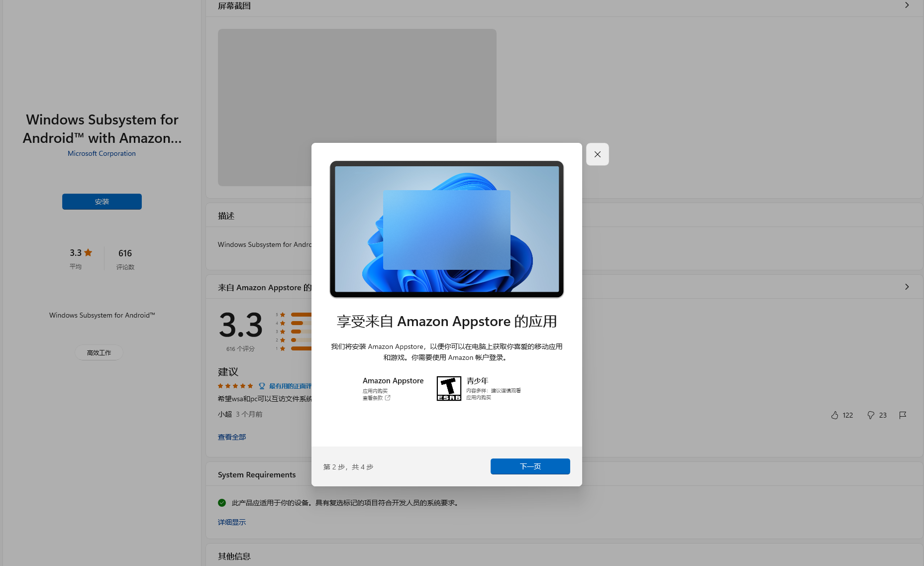Close the Amazon Appstore setup dialog
The width and height of the screenshot is (924, 566).
597,154
